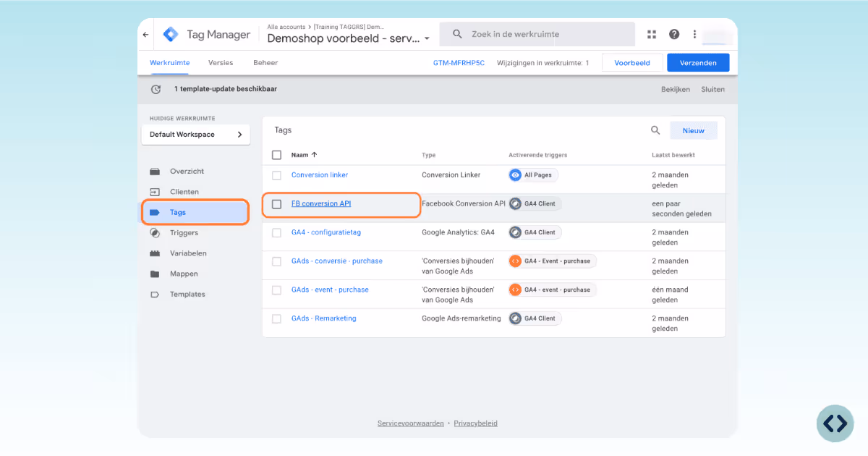Click the Tag Manager logo icon
Viewport: 868px width, 456px height.
[x=171, y=35]
